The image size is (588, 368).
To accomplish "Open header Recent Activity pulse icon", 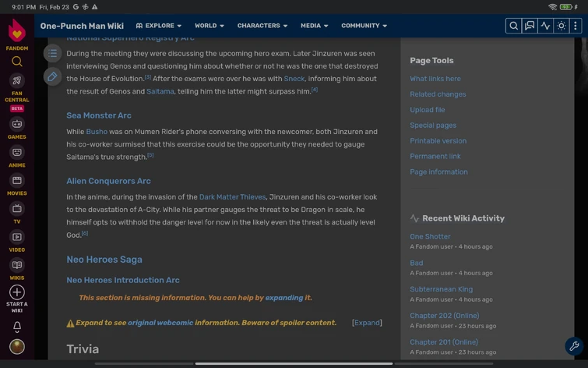I will click(545, 26).
